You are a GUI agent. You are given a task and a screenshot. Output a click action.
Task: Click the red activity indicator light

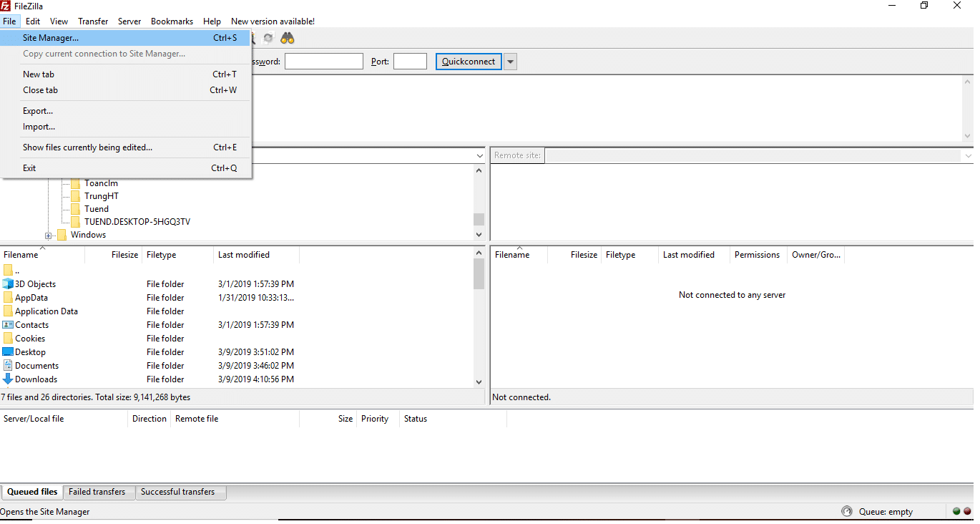(967, 511)
